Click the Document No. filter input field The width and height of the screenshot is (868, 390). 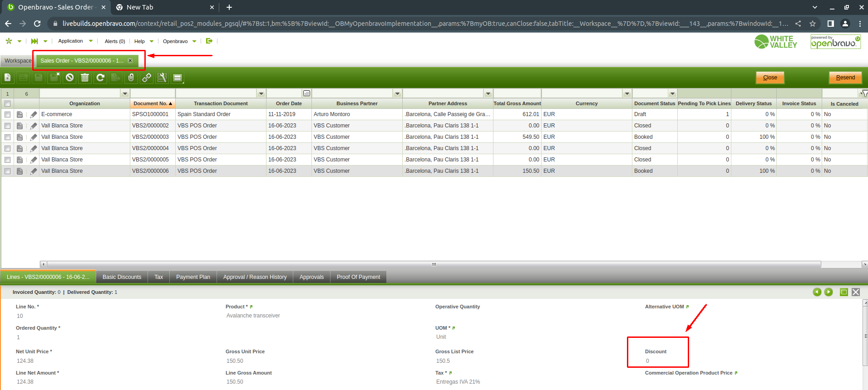[153, 93]
